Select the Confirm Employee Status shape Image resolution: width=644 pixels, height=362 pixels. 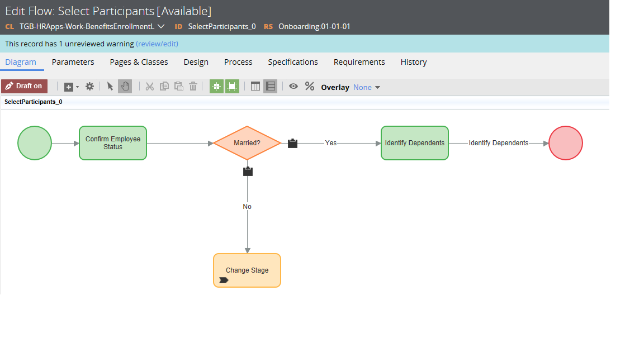113,143
